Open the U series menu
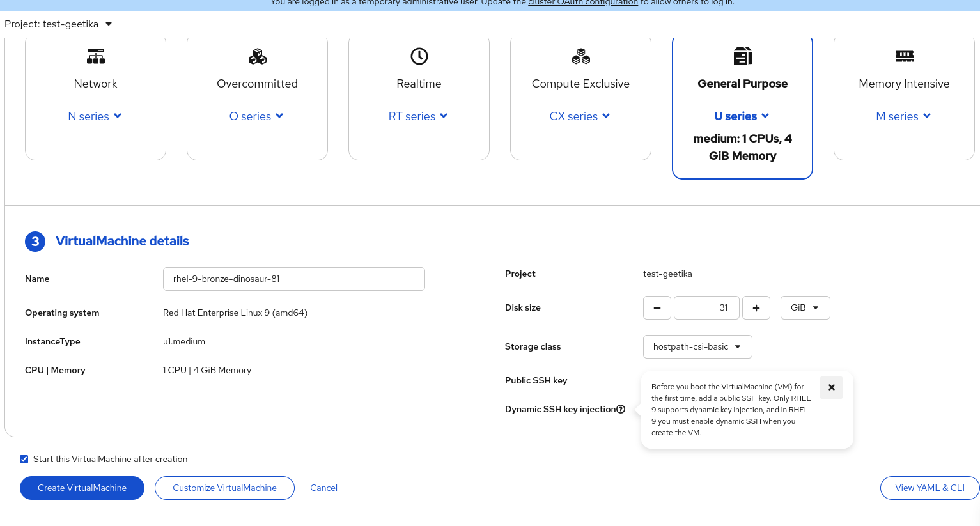 coord(742,116)
